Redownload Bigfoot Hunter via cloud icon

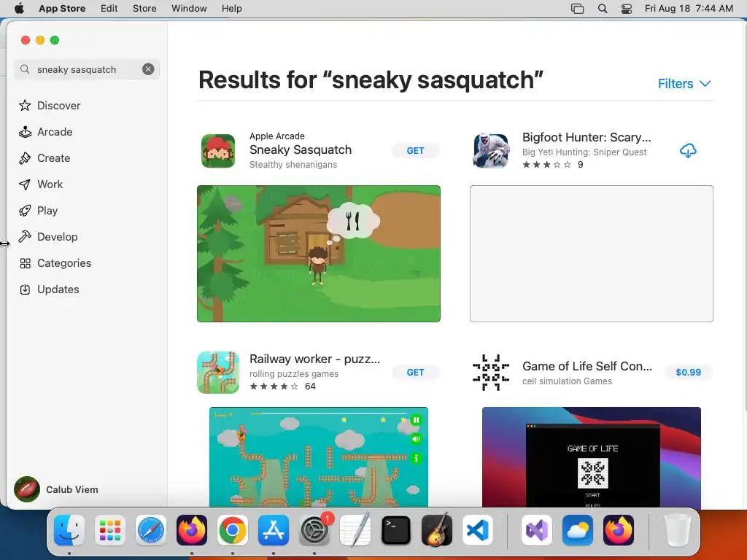tap(688, 151)
